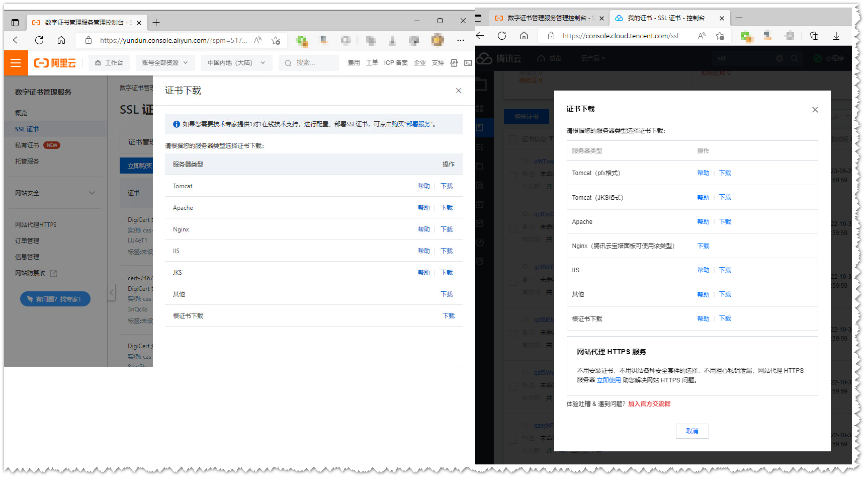Screen dimensions: 868x480
Task: Refresh the Tencent browser page
Action: click(502, 36)
